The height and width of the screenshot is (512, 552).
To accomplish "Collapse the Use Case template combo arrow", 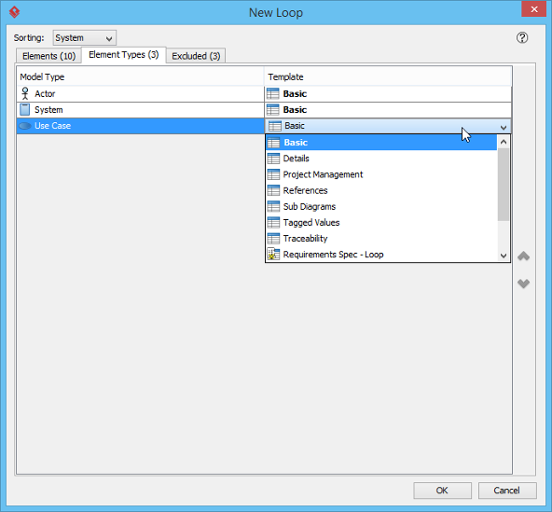I will (x=503, y=127).
